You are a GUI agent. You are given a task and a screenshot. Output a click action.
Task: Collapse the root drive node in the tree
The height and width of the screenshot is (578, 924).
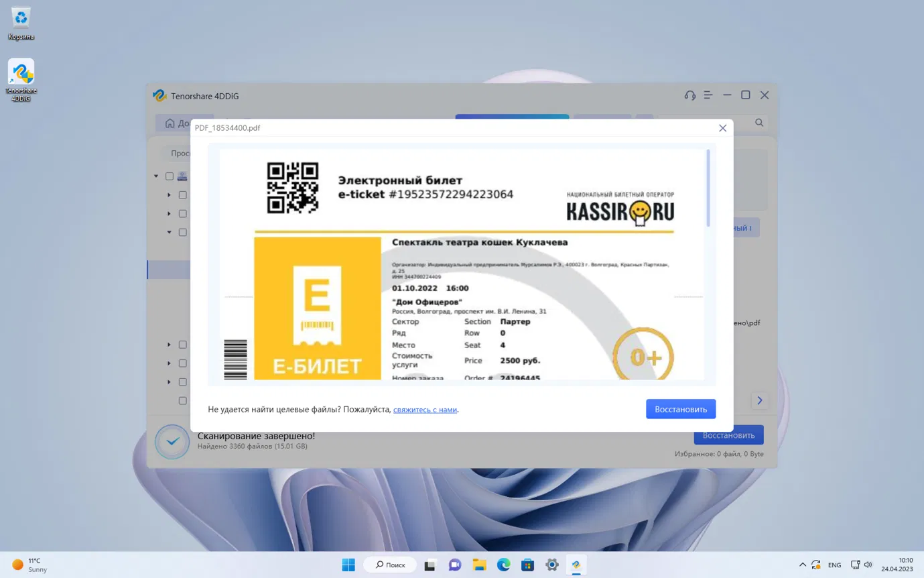click(x=156, y=176)
